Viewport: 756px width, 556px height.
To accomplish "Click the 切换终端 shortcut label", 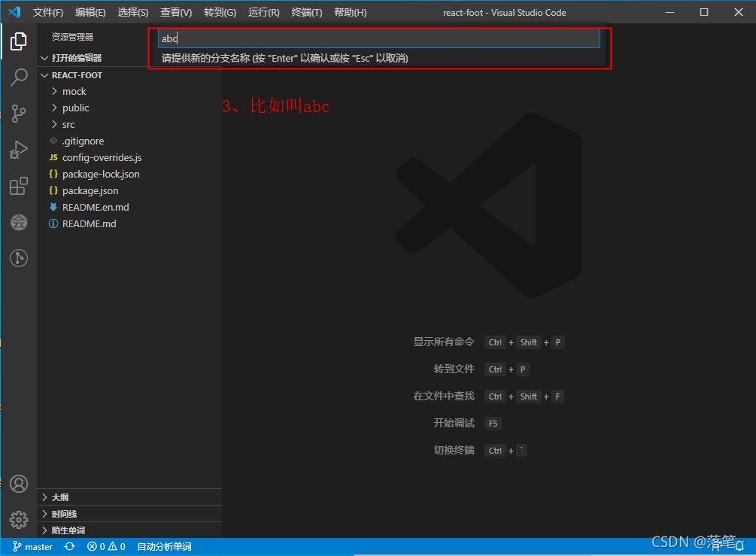I will pyautogui.click(x=454, y=450).
